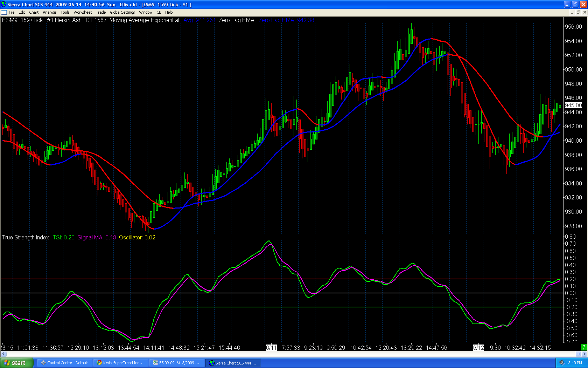Click the Signal MA: 0.18 value

pos(97,237)
